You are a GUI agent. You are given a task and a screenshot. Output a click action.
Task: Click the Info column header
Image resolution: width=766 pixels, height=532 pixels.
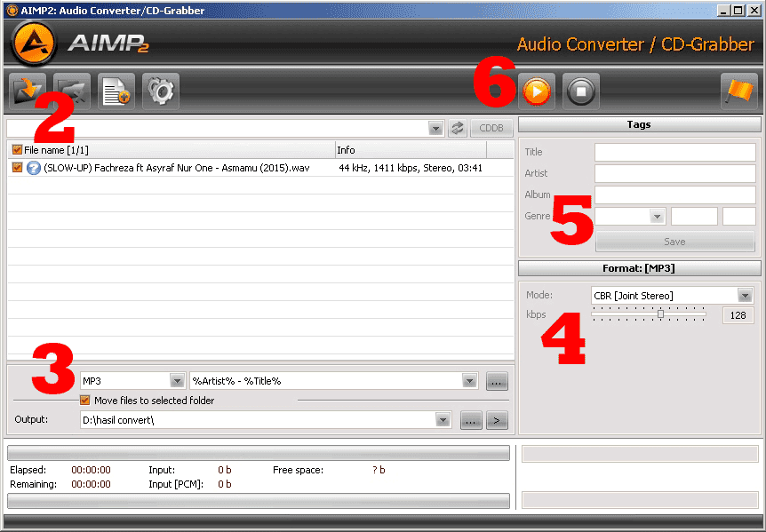[x=411, y=150]
